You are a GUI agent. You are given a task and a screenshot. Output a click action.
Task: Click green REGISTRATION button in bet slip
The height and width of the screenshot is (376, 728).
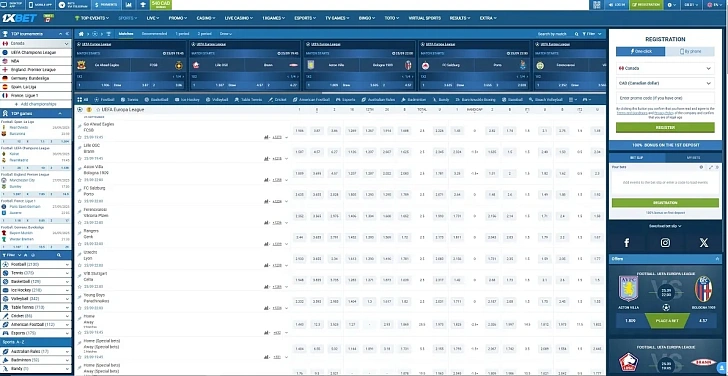pyautogui.click(x=665, y=203)
